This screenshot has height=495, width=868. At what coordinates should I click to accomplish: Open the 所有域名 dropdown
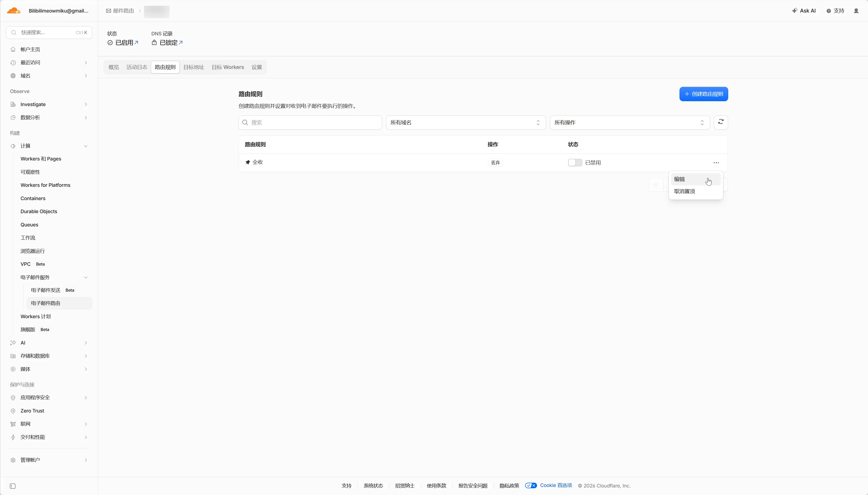[465, 122]
